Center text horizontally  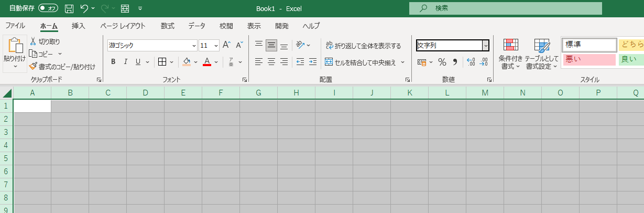(x=271, y=62)
